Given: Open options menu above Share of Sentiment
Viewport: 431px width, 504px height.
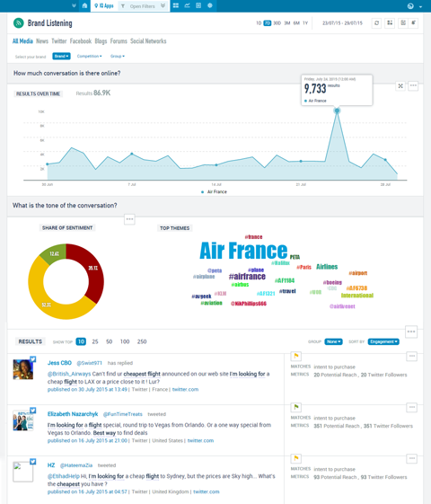Looking at the screenshot, I should click(129, 219).
